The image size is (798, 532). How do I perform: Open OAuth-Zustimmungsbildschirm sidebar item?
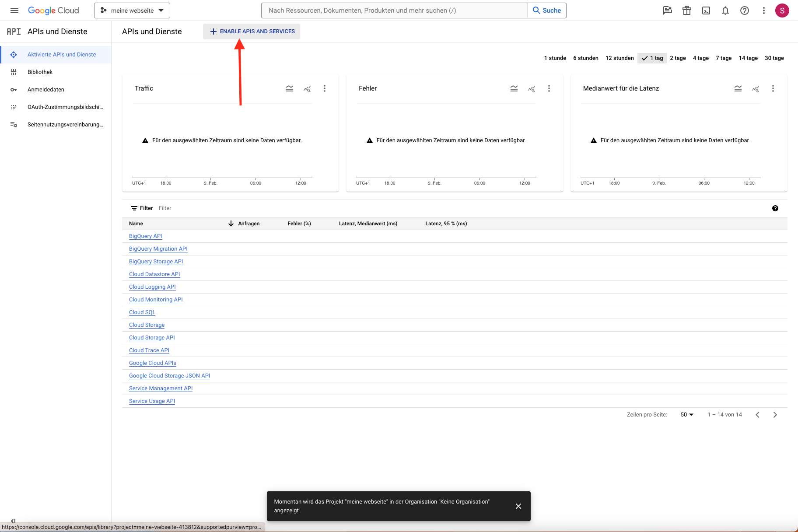click(56, 107)
